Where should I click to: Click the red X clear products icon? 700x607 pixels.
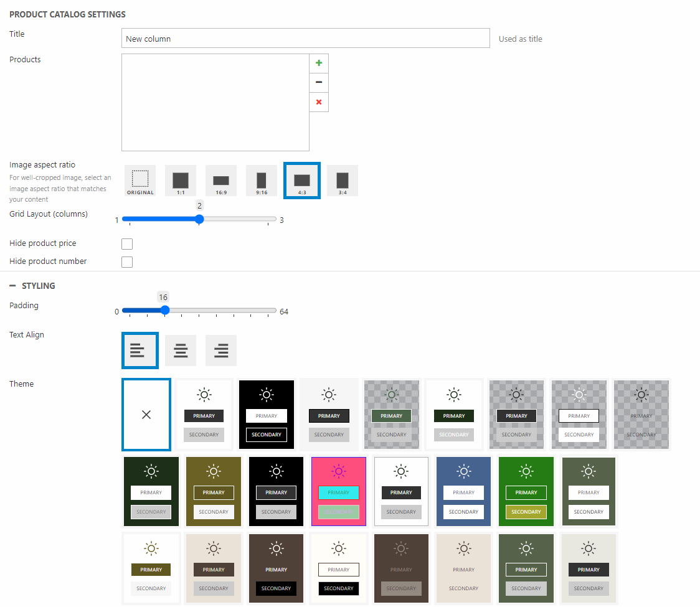coord(319,102)
